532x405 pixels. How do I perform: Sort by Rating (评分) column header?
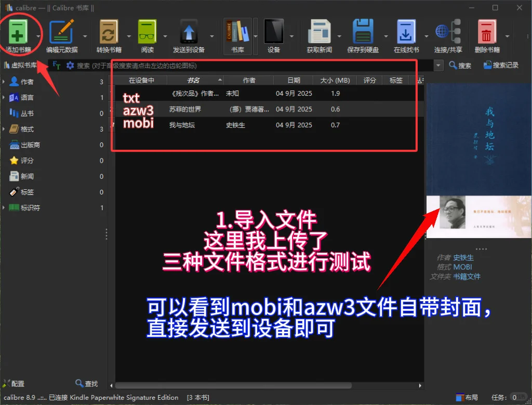tap(369, 81)
